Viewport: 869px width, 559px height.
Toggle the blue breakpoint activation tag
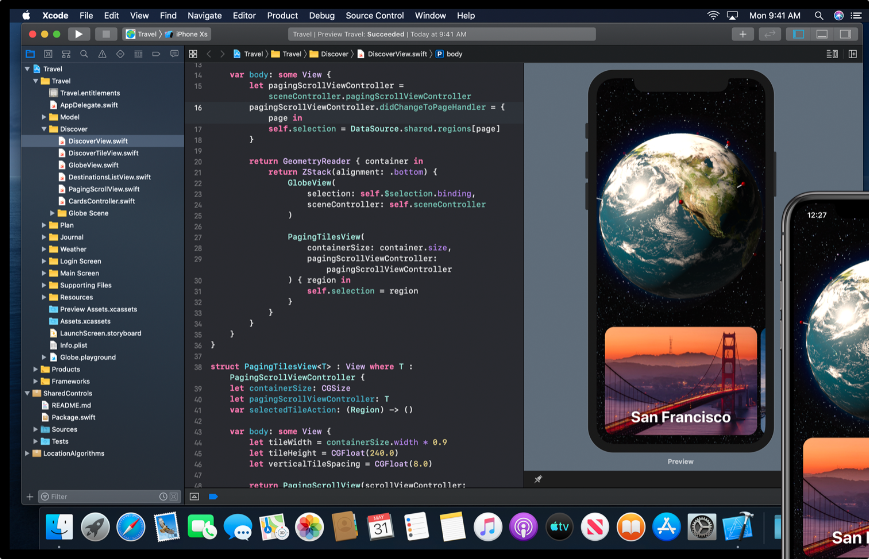click(213, 496)
